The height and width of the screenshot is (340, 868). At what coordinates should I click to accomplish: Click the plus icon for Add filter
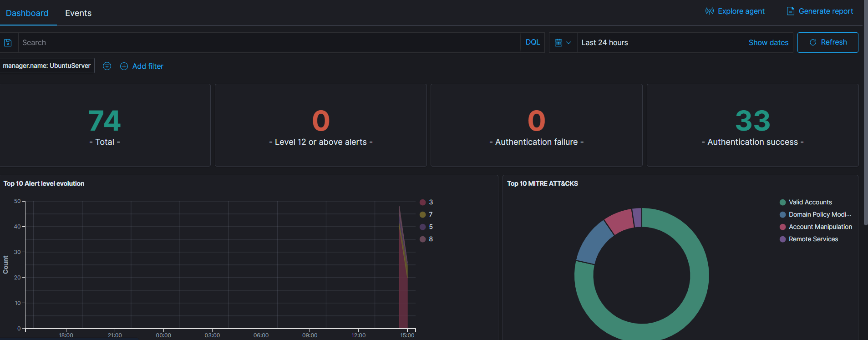tap(124, 66)
